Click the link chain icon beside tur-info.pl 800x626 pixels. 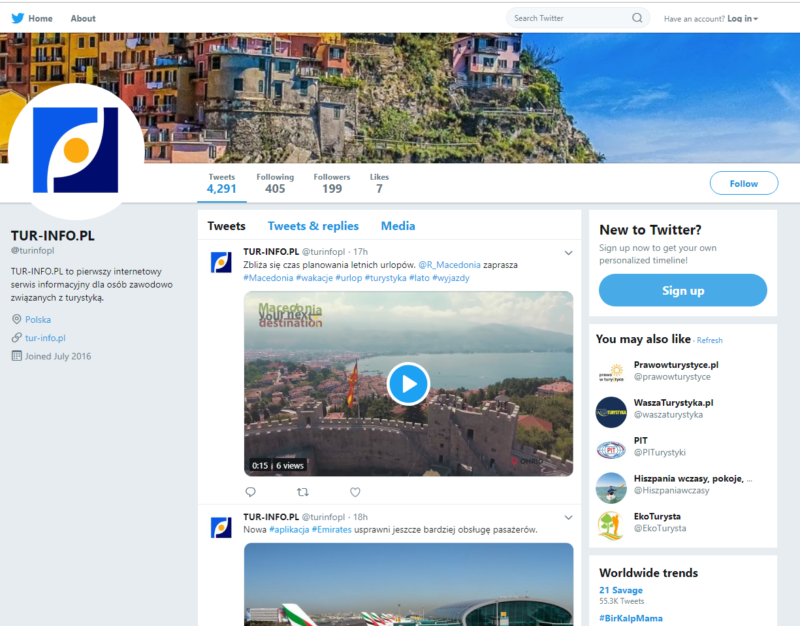coord(16,338)
